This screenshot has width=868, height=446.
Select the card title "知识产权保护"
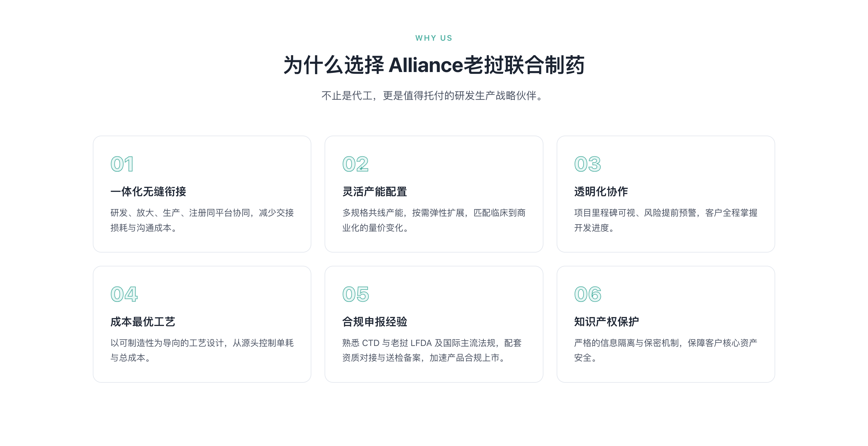tap(606, 322)
